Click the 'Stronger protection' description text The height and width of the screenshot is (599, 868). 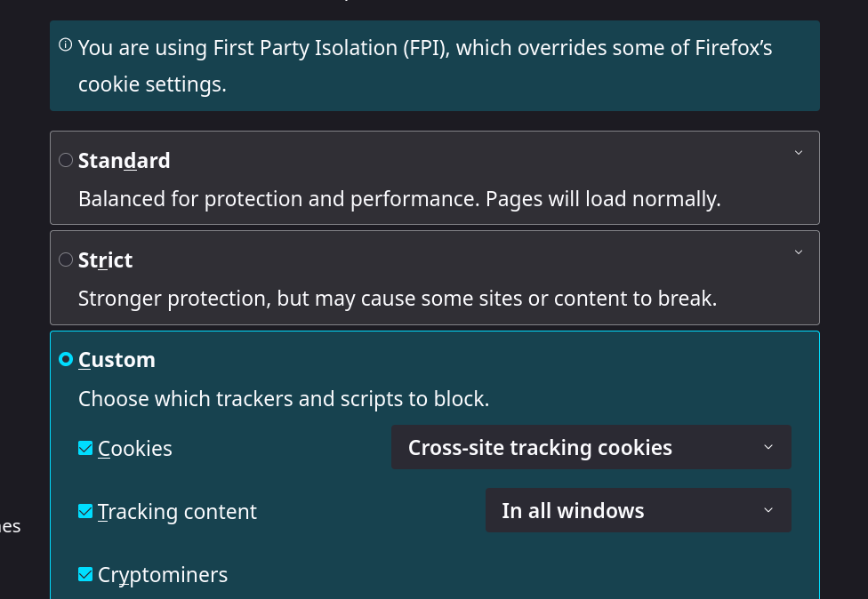pos(398,299)
